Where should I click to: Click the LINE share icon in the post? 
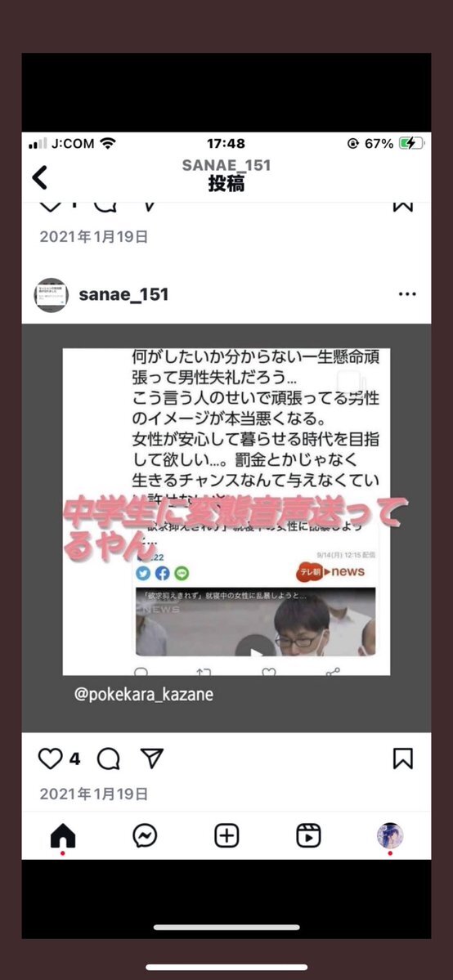tap(182, 573)
